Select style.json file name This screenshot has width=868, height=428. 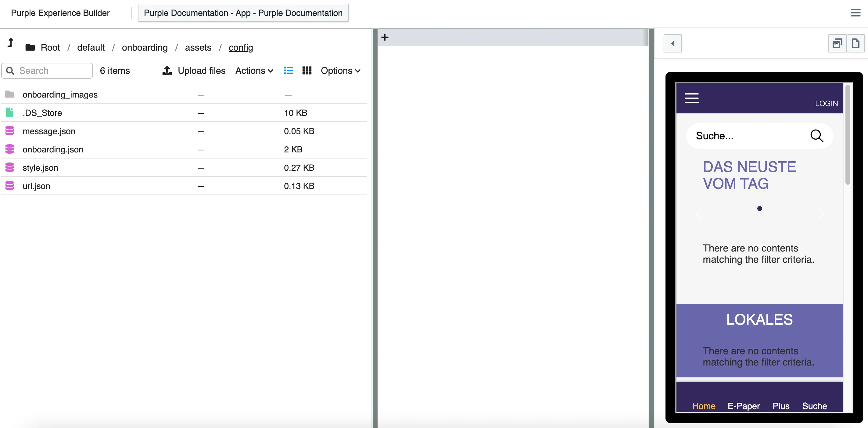point(41,168)
